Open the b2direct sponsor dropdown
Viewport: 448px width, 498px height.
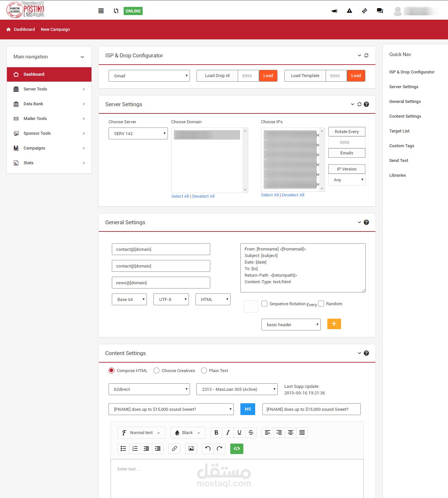pos(149,389)
